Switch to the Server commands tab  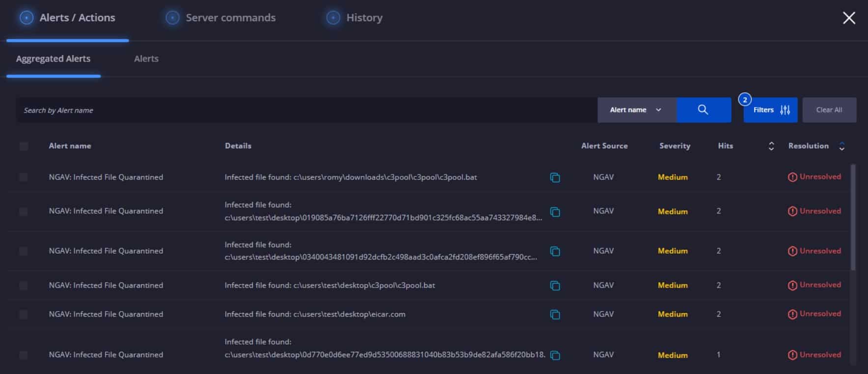221,18
